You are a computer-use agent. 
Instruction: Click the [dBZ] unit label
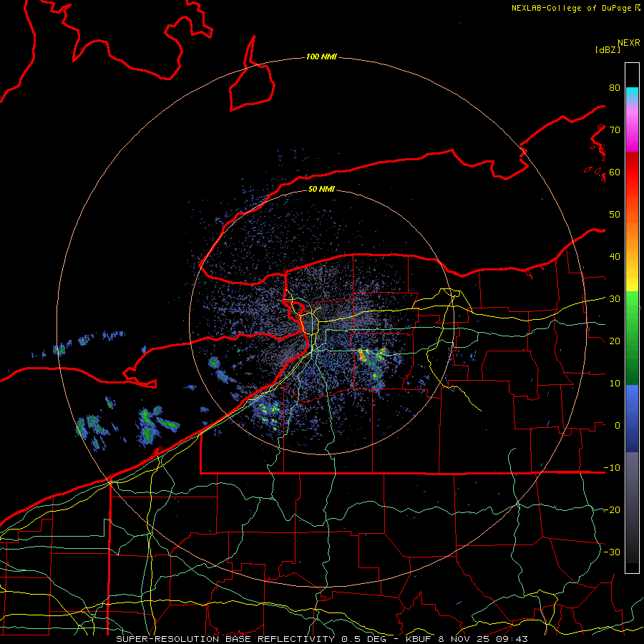(608, 49)
